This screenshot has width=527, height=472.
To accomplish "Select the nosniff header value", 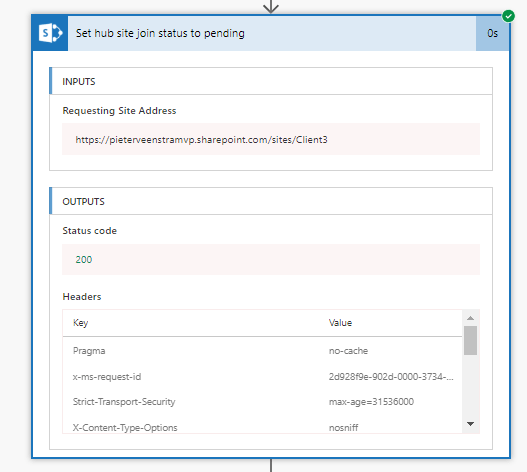I will 343,428.
